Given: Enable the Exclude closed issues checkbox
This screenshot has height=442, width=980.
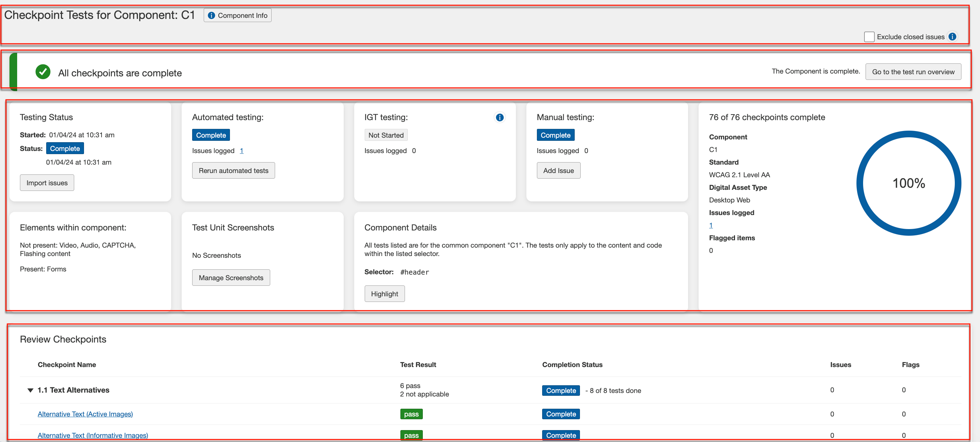Looking at the screenshot, I should pos(869,36).
